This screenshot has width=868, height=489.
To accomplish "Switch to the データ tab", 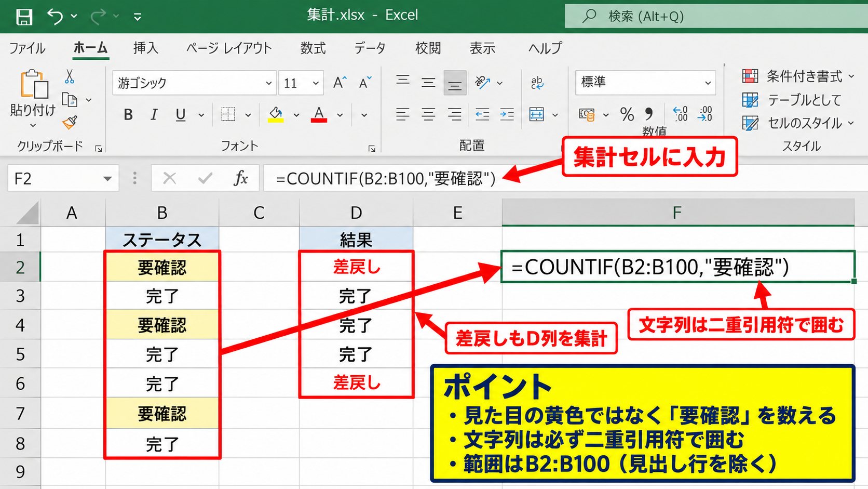I will [x=370, y=48].
